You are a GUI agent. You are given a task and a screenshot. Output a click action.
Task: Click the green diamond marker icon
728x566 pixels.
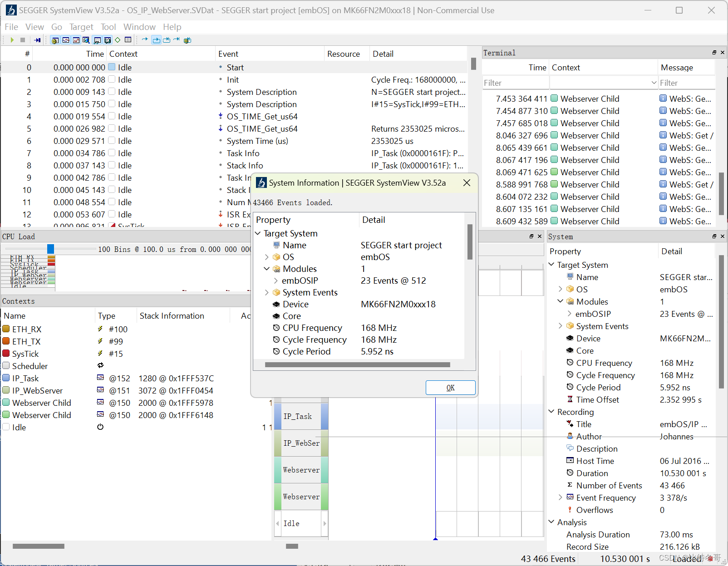(x=118, y=40)
